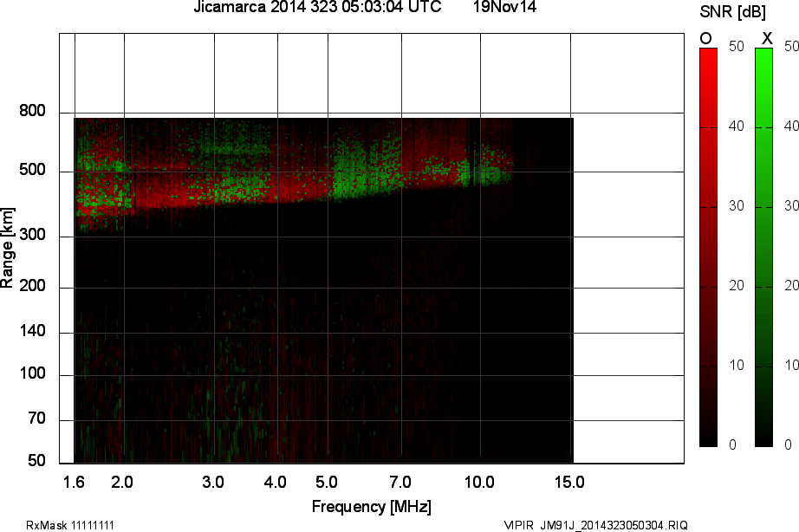The image size is (799, 532).
Task: Click the 5.0 frequency tick label
Action: (326, 482)
